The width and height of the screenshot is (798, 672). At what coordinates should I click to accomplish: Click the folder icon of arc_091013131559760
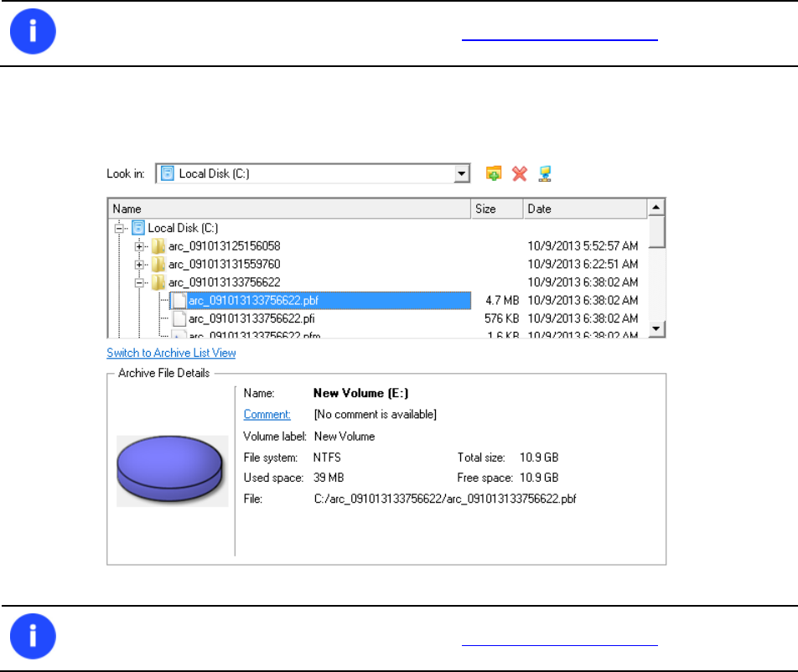[x=158, y=265]
